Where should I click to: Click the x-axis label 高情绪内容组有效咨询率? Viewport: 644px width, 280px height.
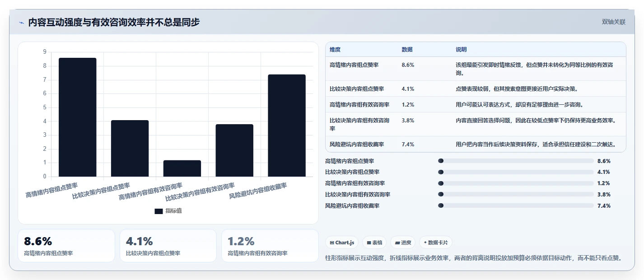[151, 191]
